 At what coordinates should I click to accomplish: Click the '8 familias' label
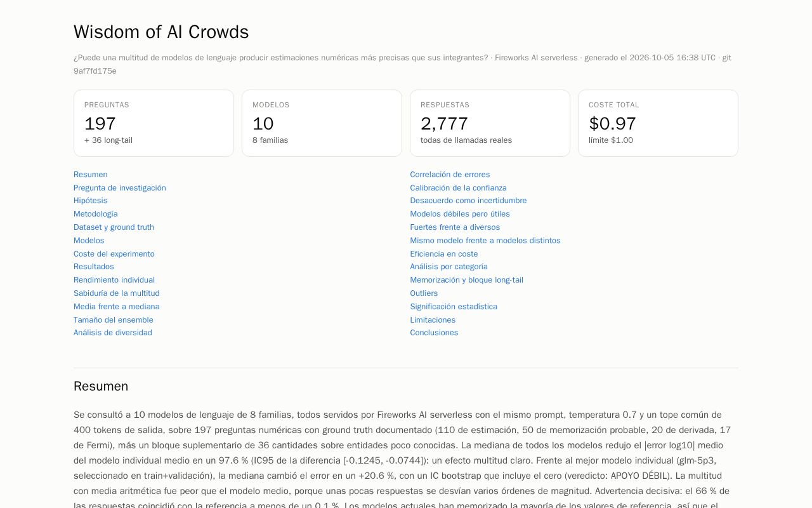point(270,140)
